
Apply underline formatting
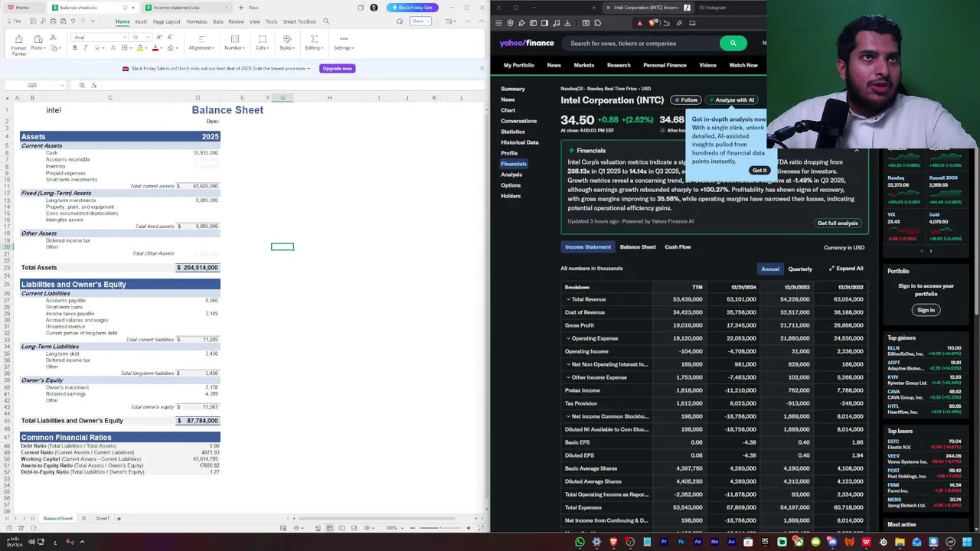coord(96,48)
